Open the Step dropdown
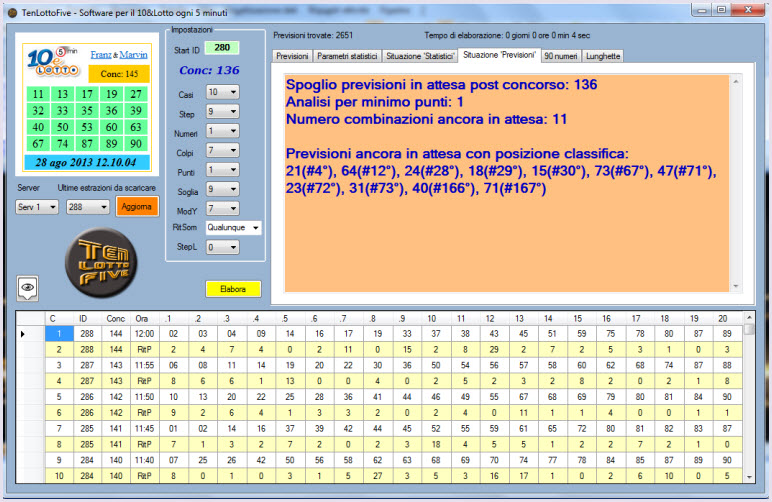This screenshot has width=772, height=502. (x=223, y=112)
